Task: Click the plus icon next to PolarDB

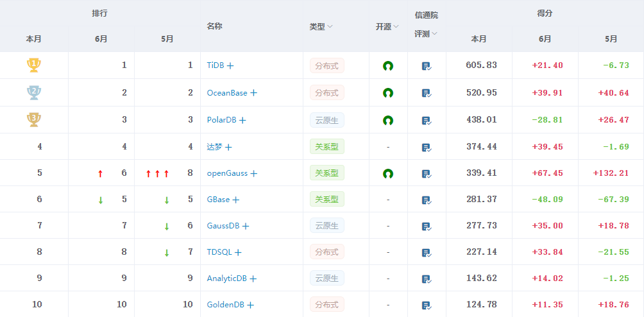Action: [242, 120]
